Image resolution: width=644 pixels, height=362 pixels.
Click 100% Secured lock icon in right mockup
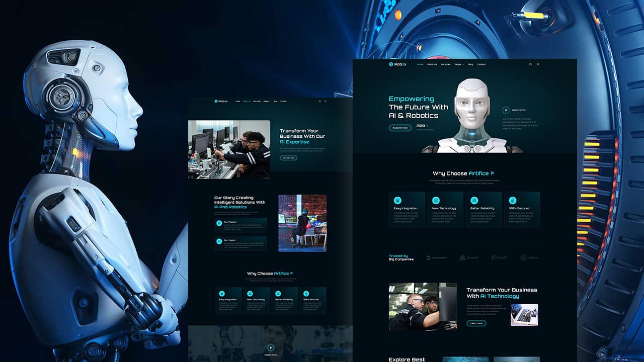513,200
